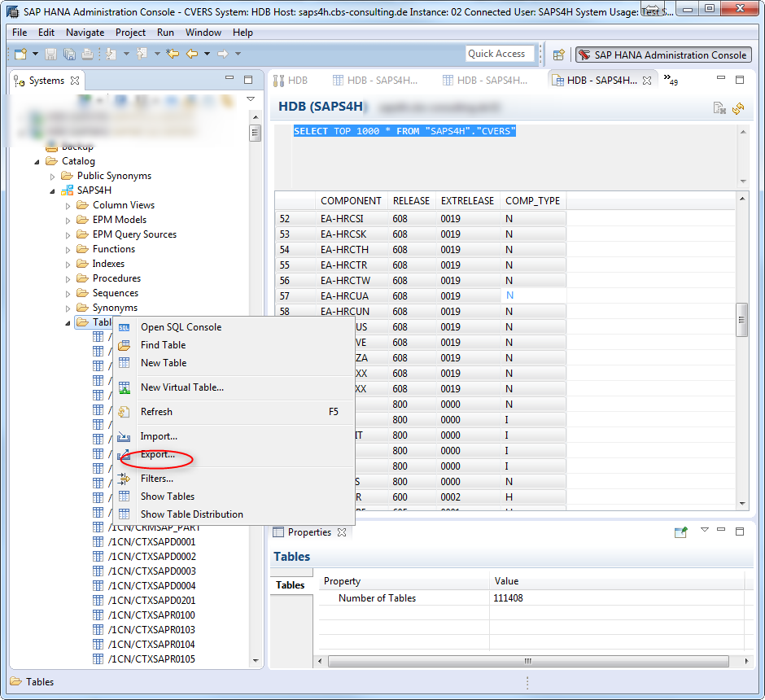
Task: Click the results table vertical scrollbar thumb
Action: [x=741, y=320]
